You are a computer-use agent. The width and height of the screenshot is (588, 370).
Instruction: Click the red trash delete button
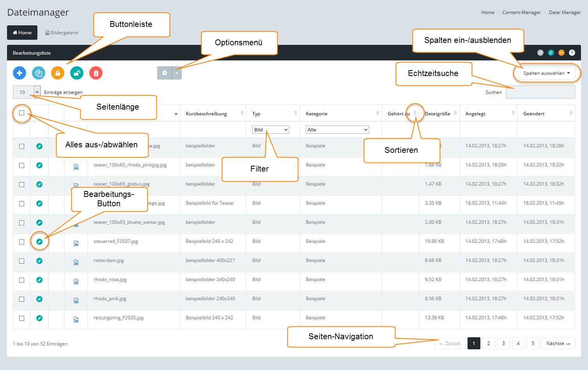[x=96, y=73]
